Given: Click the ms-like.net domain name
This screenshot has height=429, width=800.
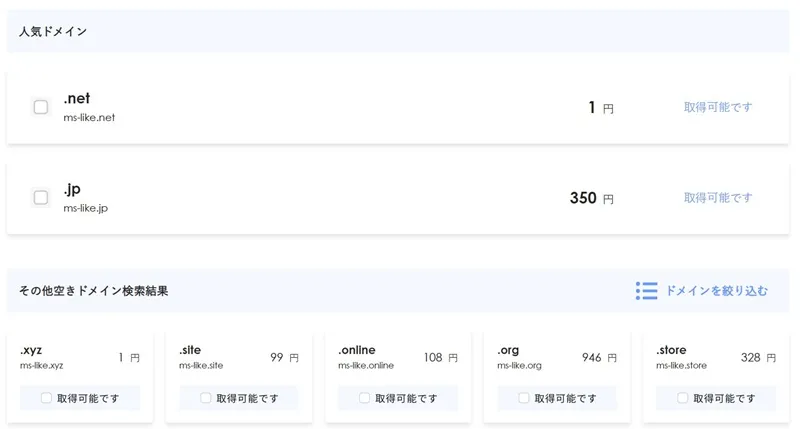Looking at the screenshot, I should (x=90, y=118).
